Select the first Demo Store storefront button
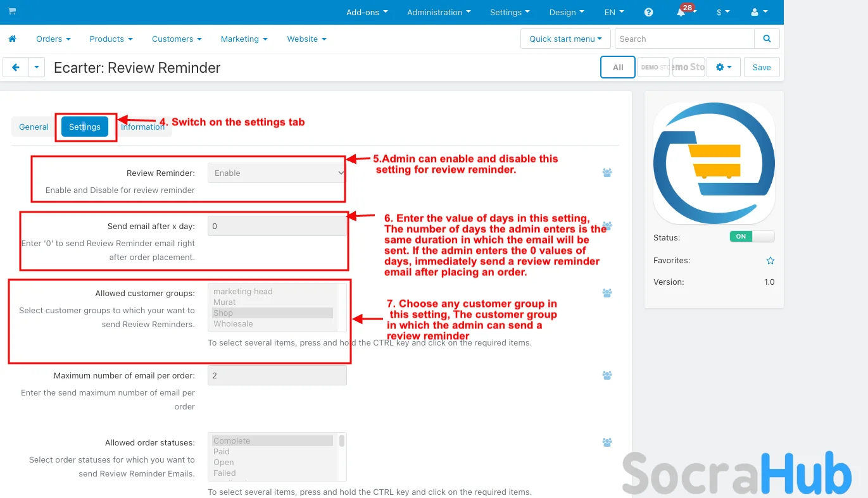 pos(653,67)
